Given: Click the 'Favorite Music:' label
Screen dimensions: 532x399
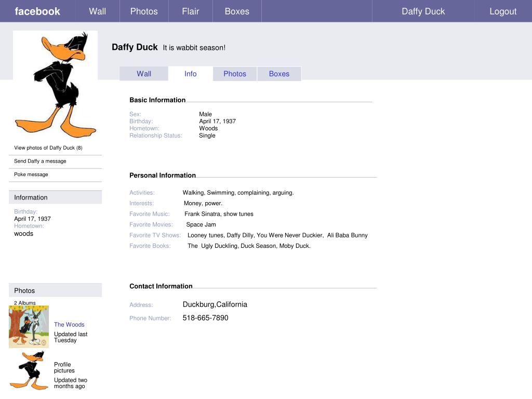Looking at the screenshot, I should tap(149, 214).
